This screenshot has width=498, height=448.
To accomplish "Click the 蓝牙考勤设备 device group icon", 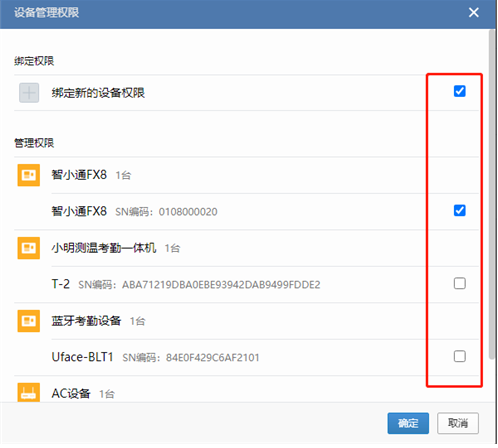I will (x=29, y=321).
